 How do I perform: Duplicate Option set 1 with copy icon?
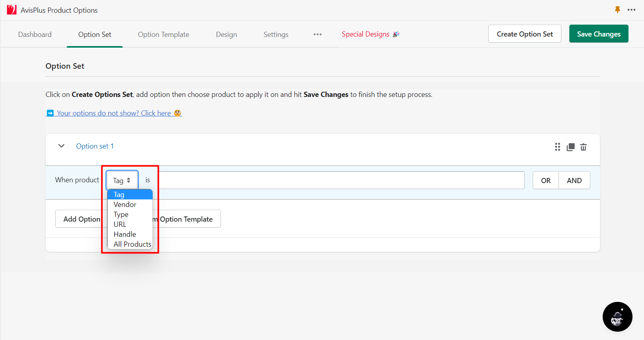[571, 147]
